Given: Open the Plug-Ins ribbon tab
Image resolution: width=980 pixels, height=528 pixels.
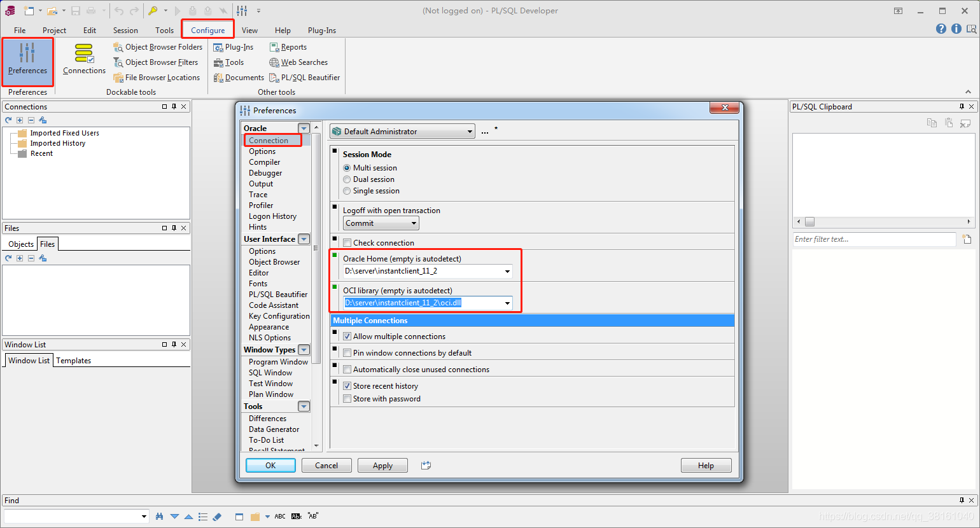Looking at the screenshot, I should click(322, 31).
